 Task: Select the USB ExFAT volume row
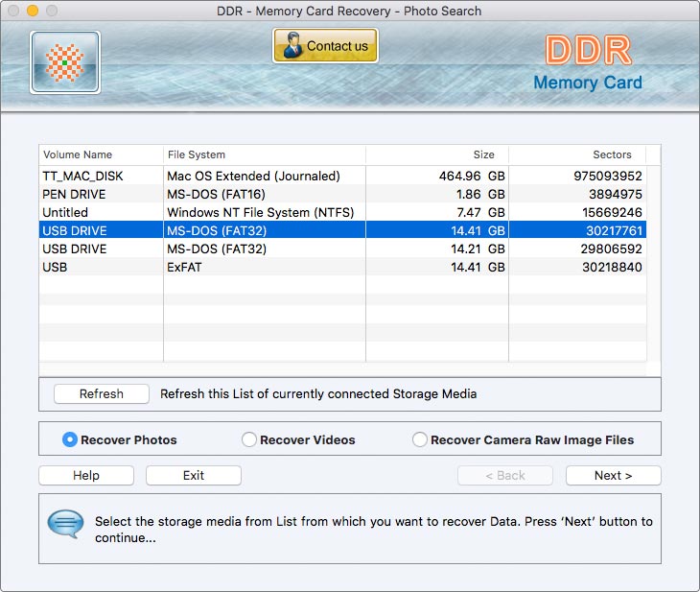(x=341, y=267)
